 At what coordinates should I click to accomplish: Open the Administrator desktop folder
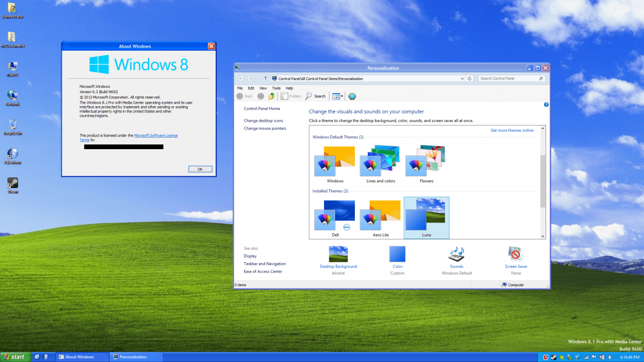tap(12, 11)
